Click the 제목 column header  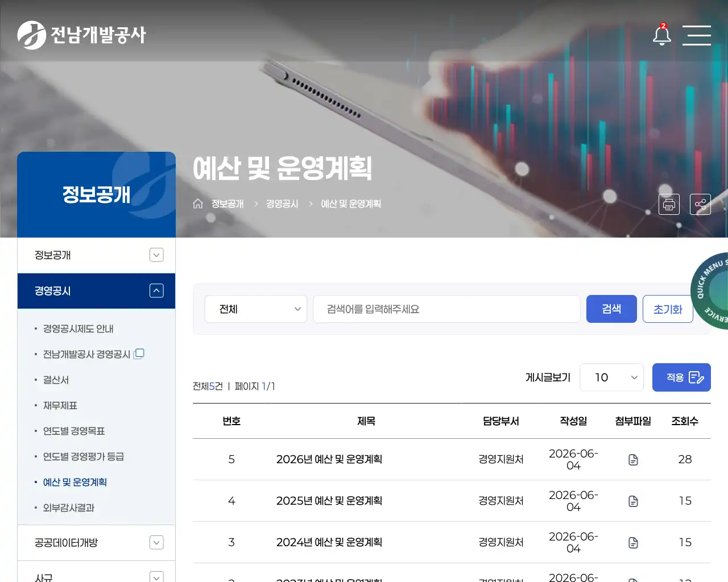click(x=366, y=421)
